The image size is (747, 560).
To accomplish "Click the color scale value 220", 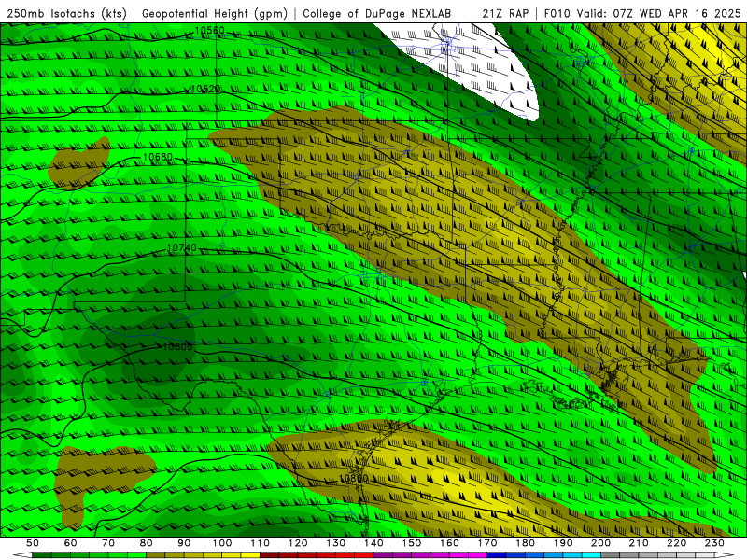I will coord(676,543).
